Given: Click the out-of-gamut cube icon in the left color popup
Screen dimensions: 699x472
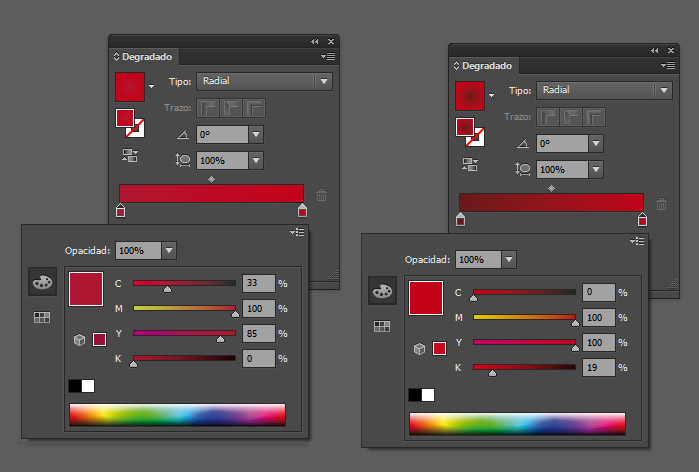Looking at the screenshot, I should click(x=80, y=340).
